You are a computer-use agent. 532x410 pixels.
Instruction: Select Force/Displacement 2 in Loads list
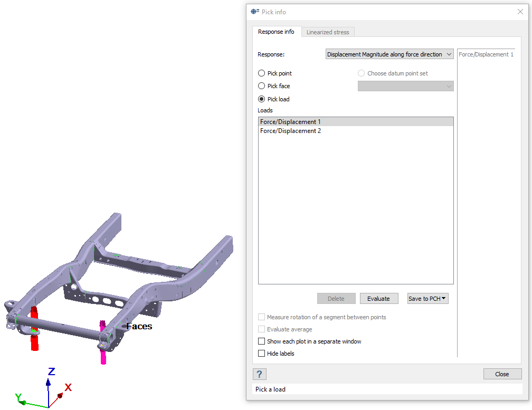pos(290,131)
